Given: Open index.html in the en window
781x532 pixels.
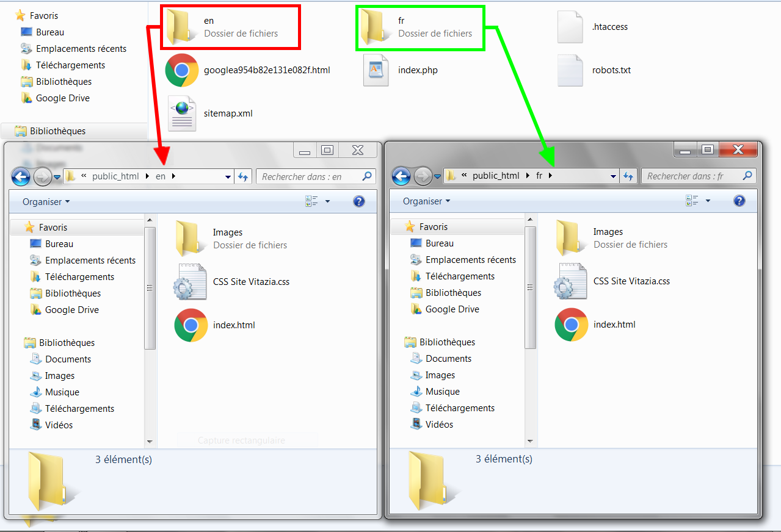Looking at the screenshot, I should click(x=215, y=325).
